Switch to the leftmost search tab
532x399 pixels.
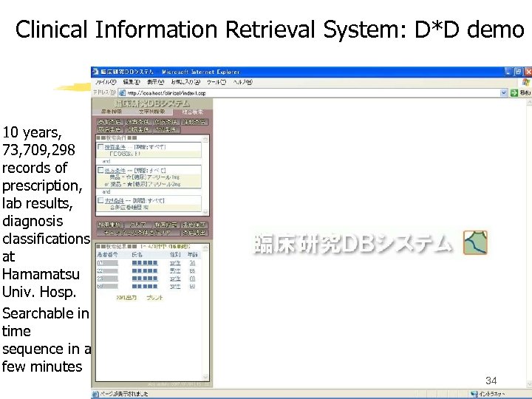(x=112, y=112)
